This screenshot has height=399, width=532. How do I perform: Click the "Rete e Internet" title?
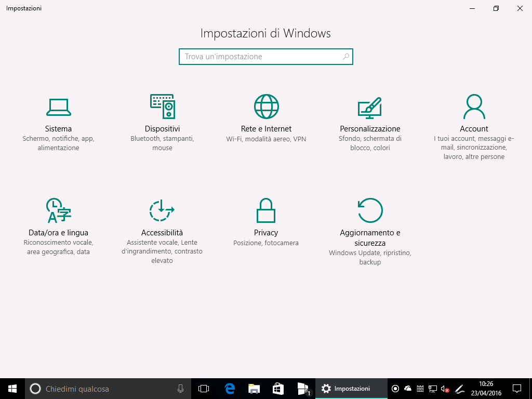point(266,129)
